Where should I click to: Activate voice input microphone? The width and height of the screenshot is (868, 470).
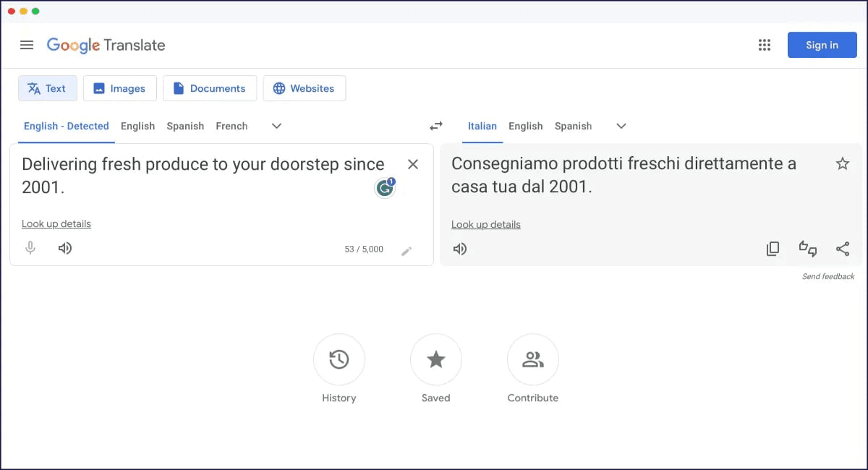30,247
